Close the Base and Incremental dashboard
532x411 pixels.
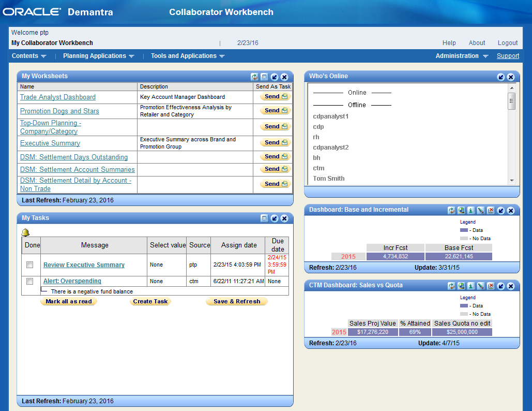click(511, 211)
